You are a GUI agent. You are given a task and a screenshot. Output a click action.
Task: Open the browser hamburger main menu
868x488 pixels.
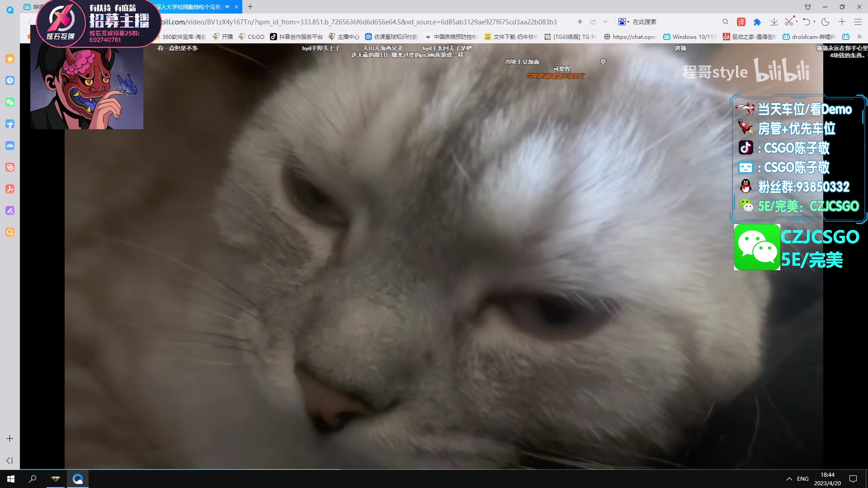coord(858,22)
